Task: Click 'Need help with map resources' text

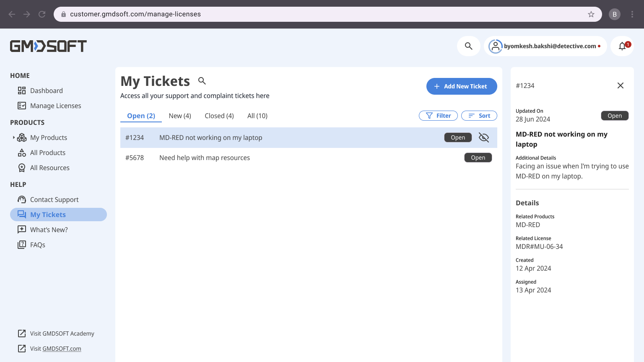Action: click(x=205, y=158)
